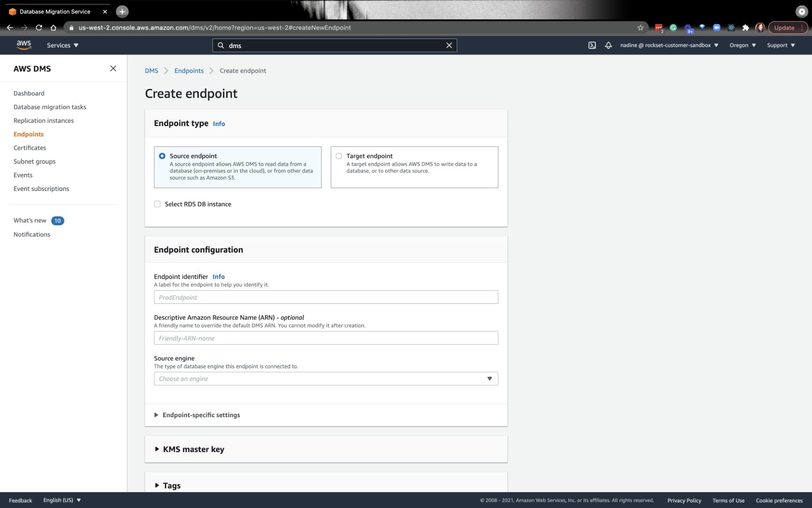
Task: Open Events in the sidebar
Action: [23, 175]
